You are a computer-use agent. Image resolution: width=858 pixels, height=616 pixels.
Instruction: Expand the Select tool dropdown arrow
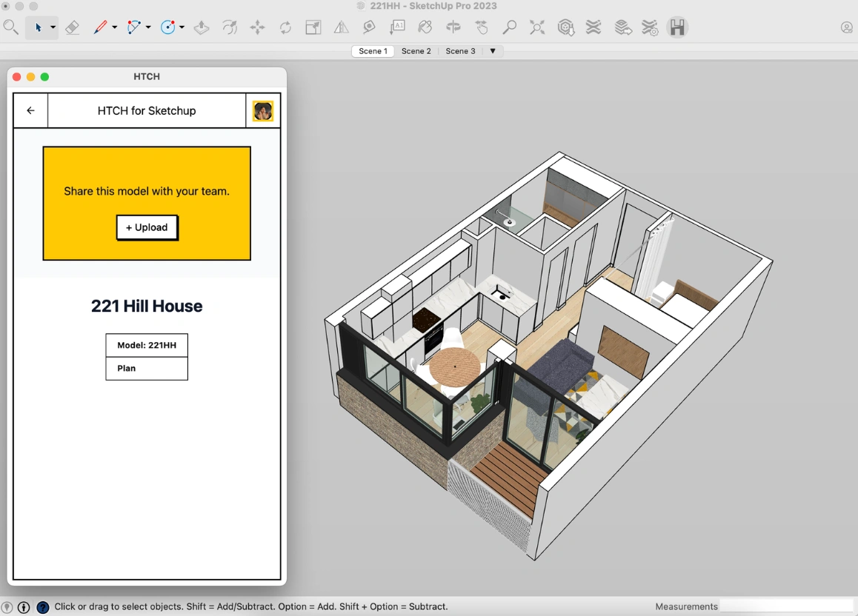coord(52,27)
